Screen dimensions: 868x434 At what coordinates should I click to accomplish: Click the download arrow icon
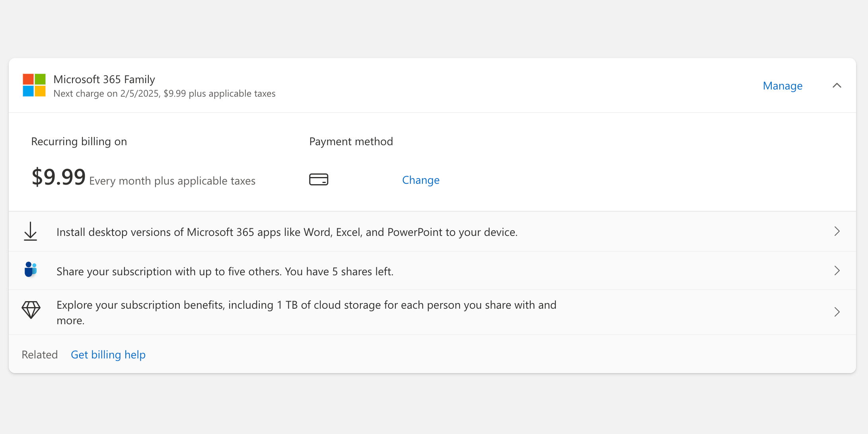(31, 232)
